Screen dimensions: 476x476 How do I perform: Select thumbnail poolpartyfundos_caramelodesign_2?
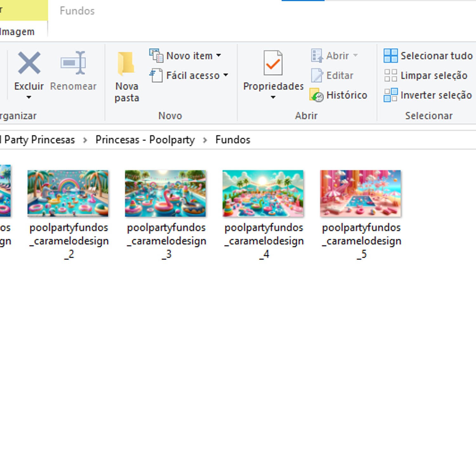[x=68, y=194]
